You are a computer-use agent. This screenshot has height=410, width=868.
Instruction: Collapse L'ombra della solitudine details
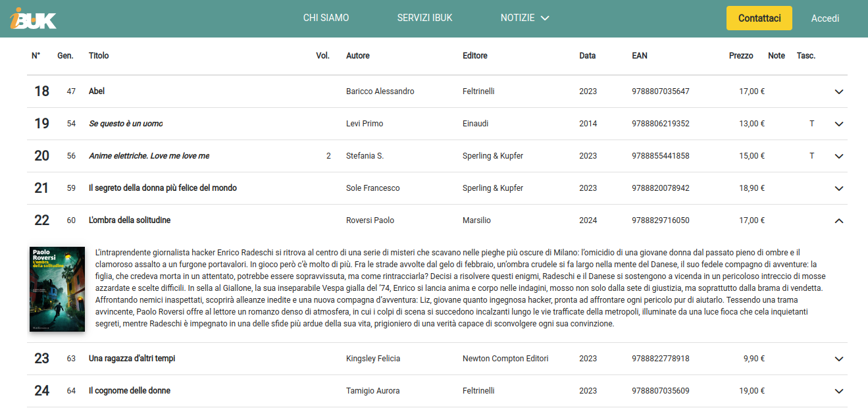click(838, 220)
